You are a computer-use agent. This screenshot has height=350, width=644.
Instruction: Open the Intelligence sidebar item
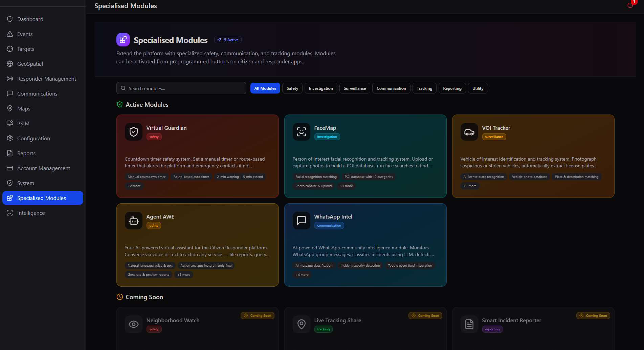point(43,213)
